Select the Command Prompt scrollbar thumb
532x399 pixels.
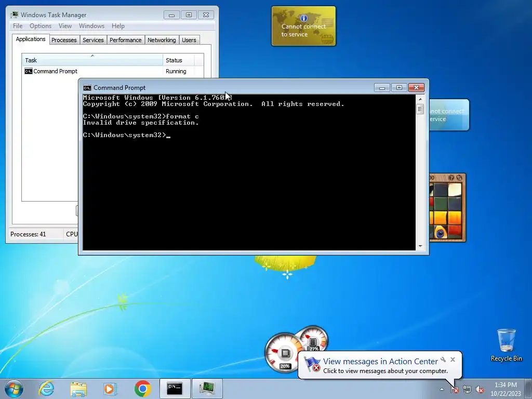[420, 109]
